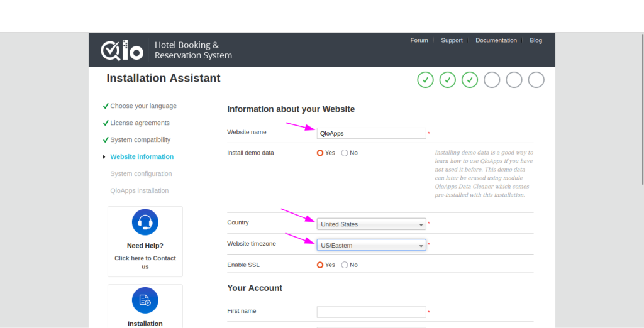
Task: Click the Enable SSL label
Action: 243,265
